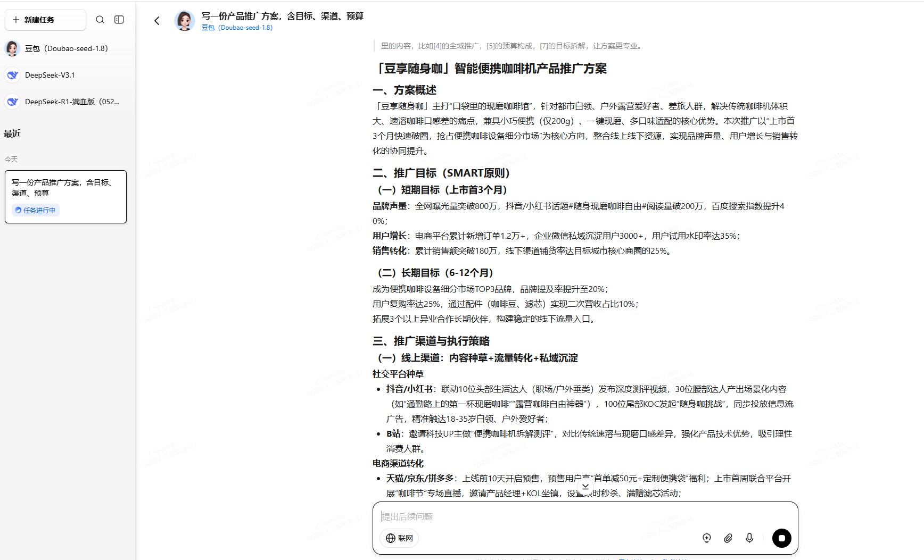Screen dimensions: 924x560
Task: Click the 抖音/小红书 bullet label
Action: 409,389
